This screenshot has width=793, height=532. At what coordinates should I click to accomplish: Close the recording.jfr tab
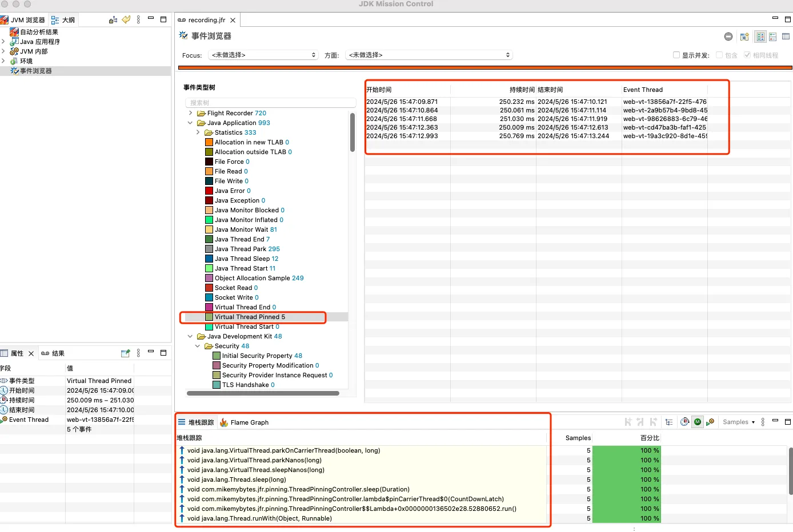pos(233,20)
